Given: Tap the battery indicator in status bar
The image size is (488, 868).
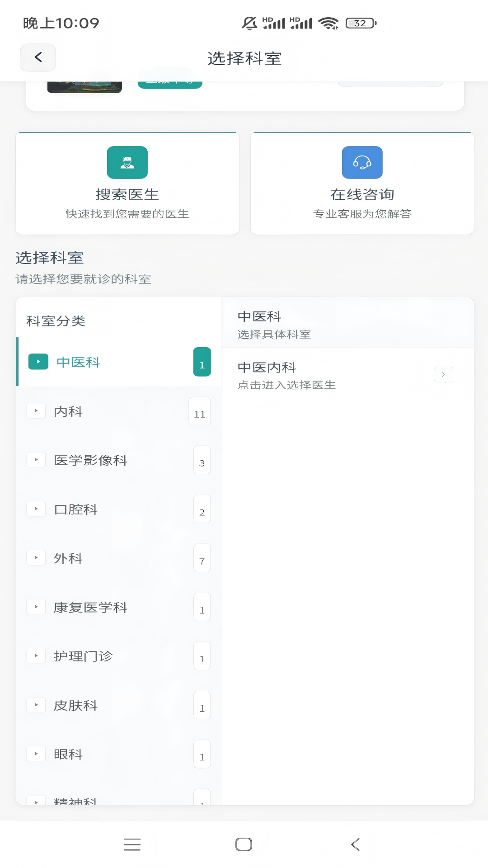Looking at the screenshot, I should [361, 23].
